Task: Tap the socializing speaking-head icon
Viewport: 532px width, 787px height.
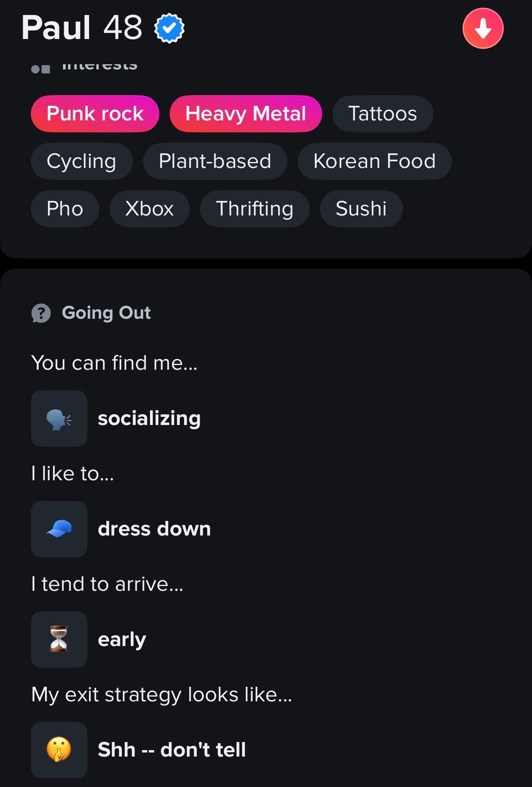Action: 59,419
